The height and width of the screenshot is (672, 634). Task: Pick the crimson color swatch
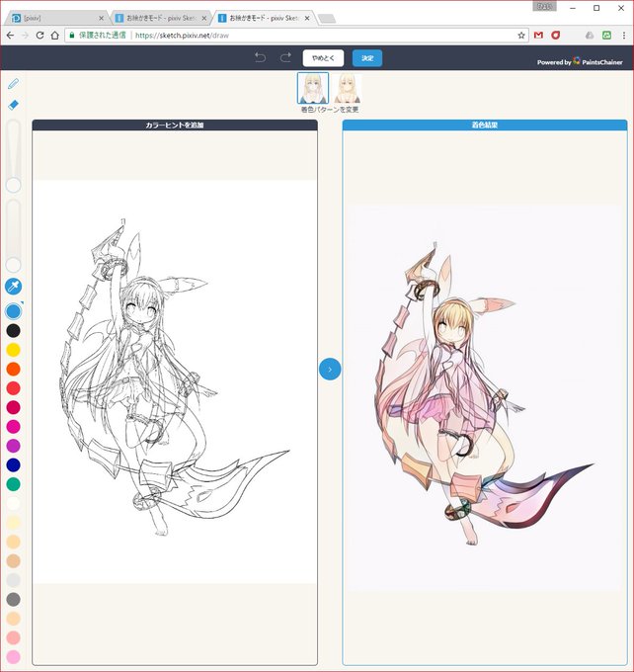(x=13, y=407)
